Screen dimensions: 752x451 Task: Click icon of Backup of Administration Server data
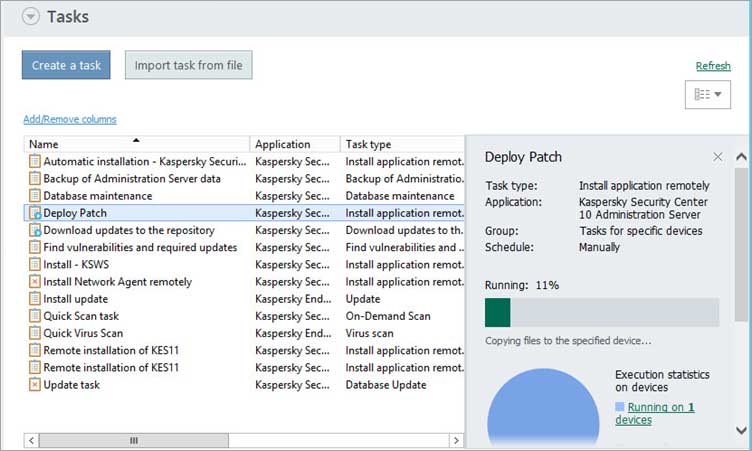point(35,178)
